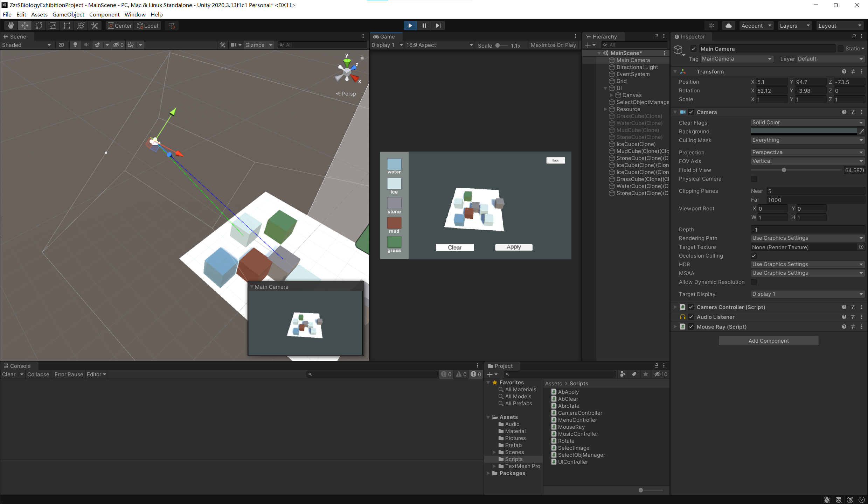
Task: Expand Resource object in Hierarchy
Action: 605,109
